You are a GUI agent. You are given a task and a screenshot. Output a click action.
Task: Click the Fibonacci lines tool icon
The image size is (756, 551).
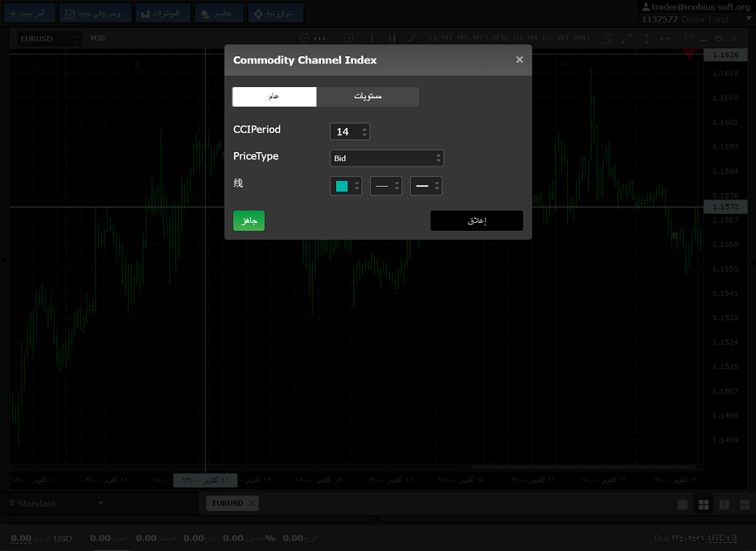607,39
